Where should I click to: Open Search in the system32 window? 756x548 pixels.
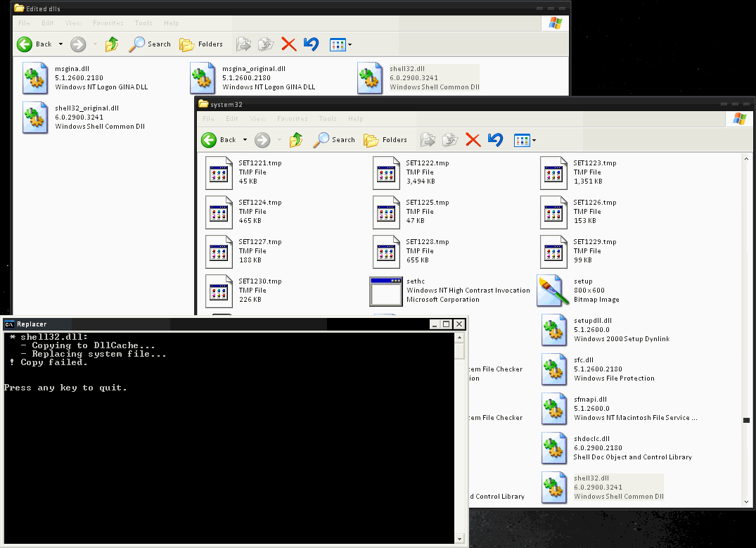tap(334, 140)
